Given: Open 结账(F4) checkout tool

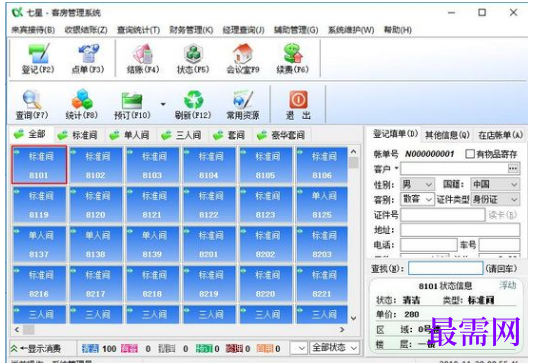Looking at the screenshot, I should [x=143, y=58].
